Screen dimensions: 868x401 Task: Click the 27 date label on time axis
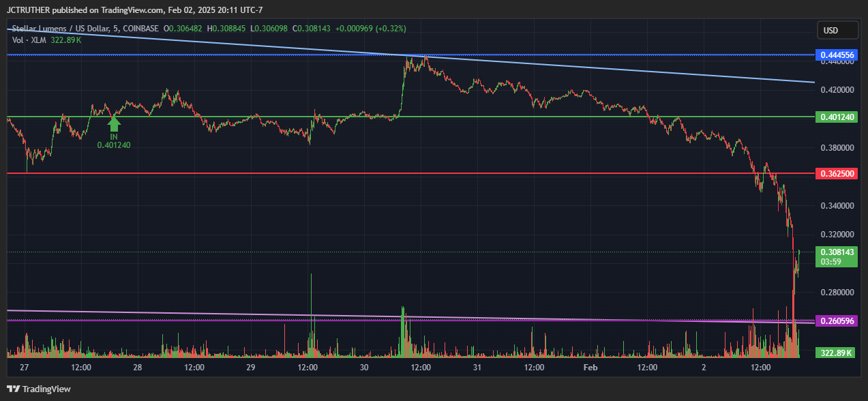click(25, 368)
